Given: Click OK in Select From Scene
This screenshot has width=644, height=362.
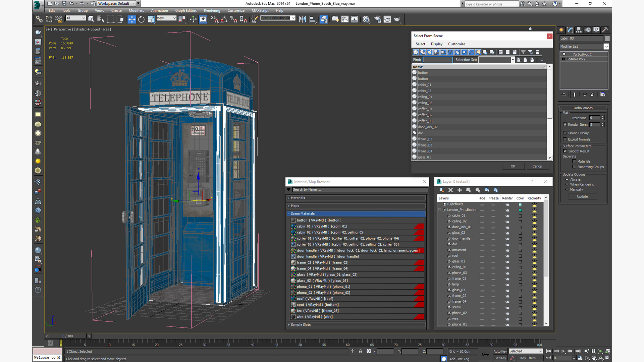Looking at the screenshot, I should (513, 166).
